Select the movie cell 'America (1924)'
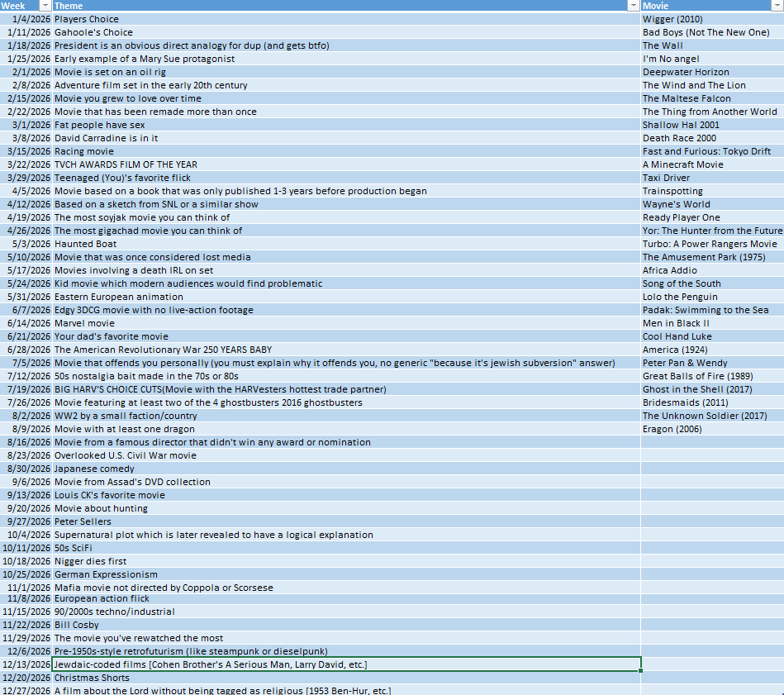 click(x=712, y=350)
